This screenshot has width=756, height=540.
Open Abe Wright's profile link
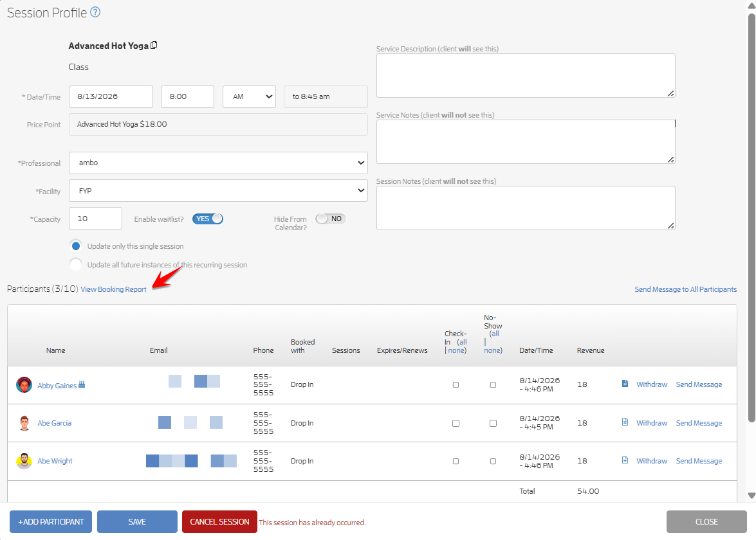click(x=55, y=461)
